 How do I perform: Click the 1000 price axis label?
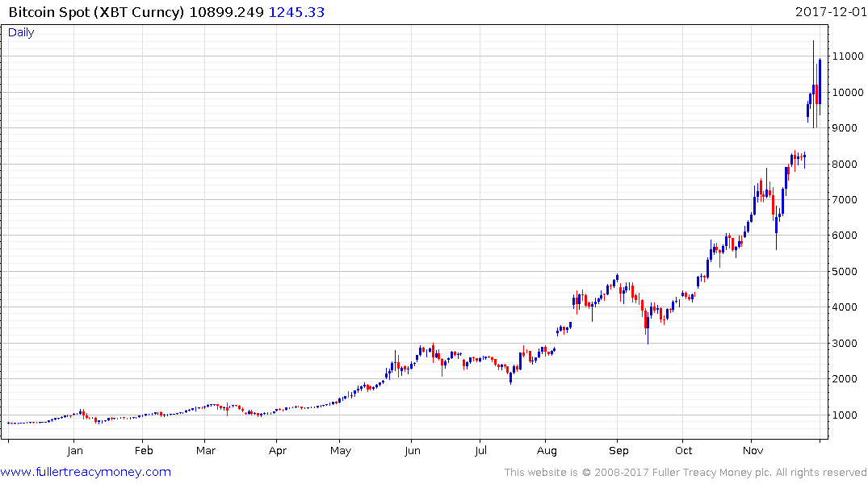845,415
